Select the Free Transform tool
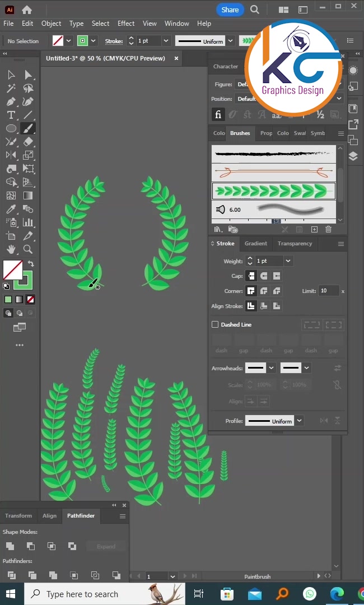Screen dimensions: 364x605 [28, 169]
